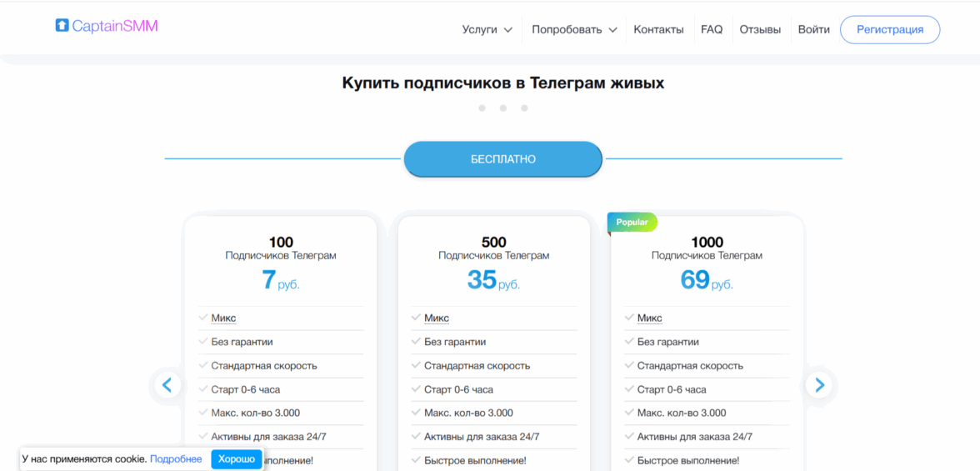Click checkmark beside Макс. кол-во 3.000 in 100 plan
This screenshot has width=980, height=471.
(x=203, y=413)
